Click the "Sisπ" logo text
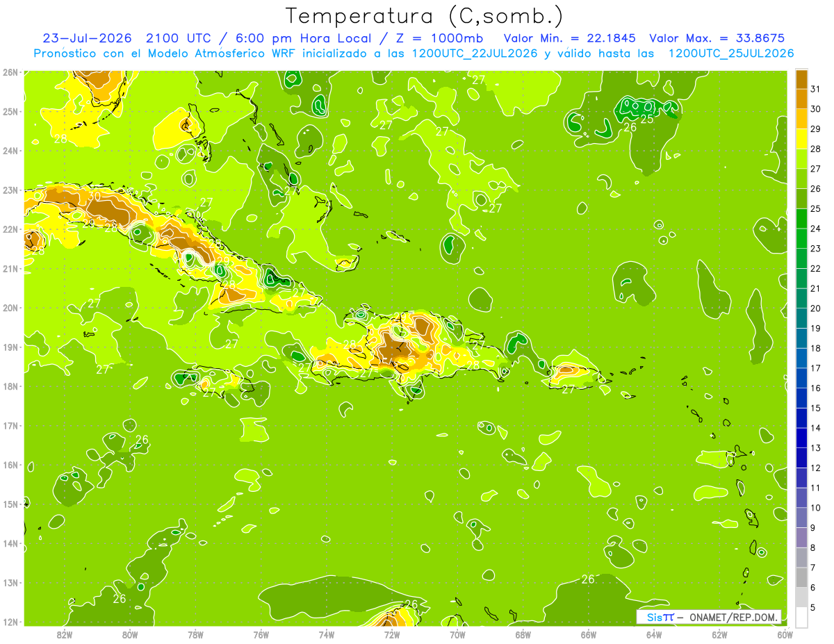This screenshot has height=644, width=834. (x=660, y=617)
